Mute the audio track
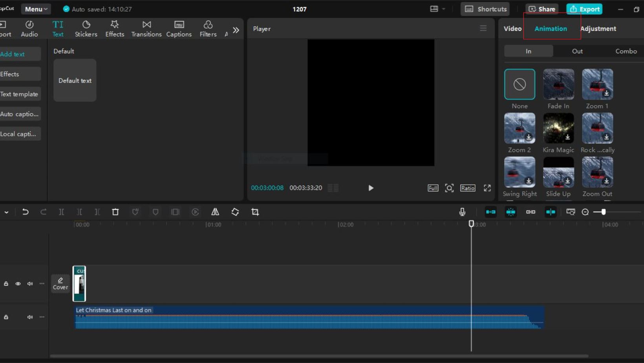Viewport: 644px width, 363px height. (x=30, y=317)
